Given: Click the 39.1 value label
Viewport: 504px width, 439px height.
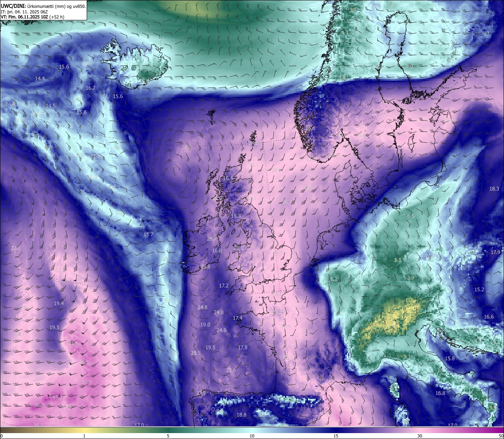Looking at the screenshot, I should tap(38, 425).
